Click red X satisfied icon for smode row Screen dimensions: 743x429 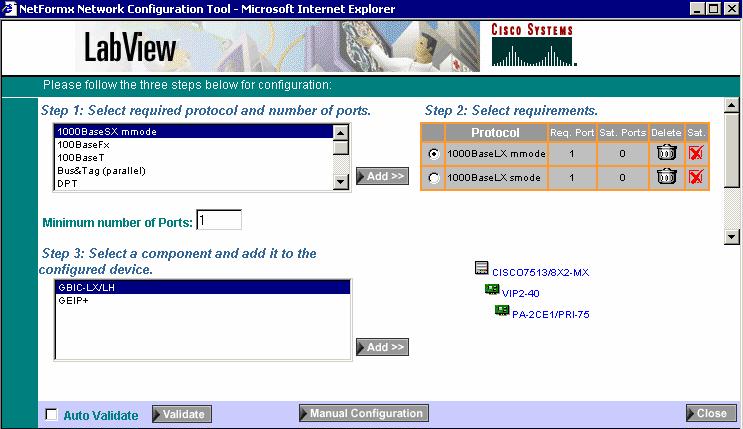[x=697, y=177]
